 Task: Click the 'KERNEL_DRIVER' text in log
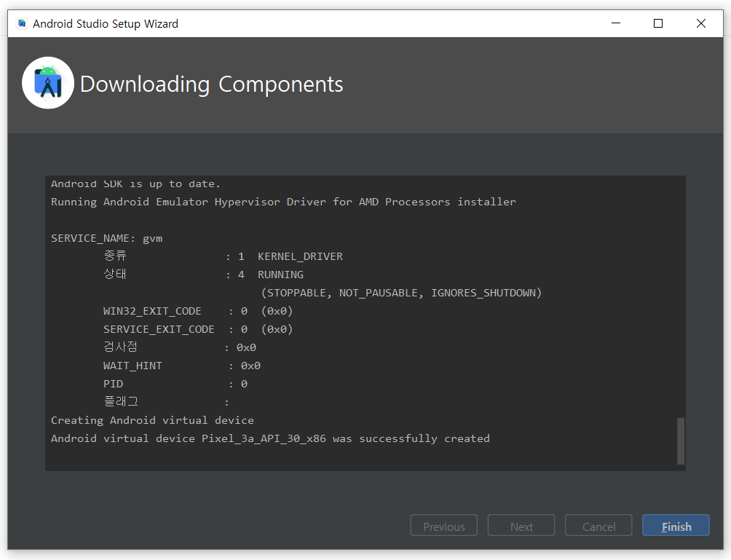click(300, 256)
